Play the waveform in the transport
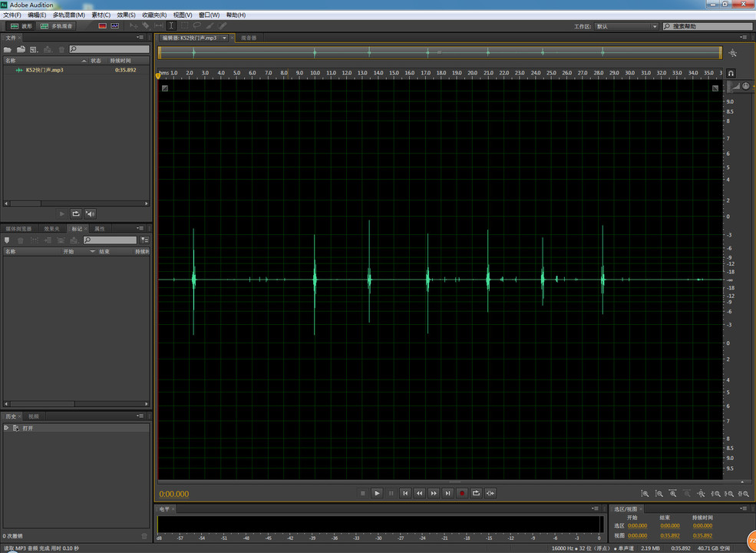This screenshot has height=553, width=756. [377, 492]
